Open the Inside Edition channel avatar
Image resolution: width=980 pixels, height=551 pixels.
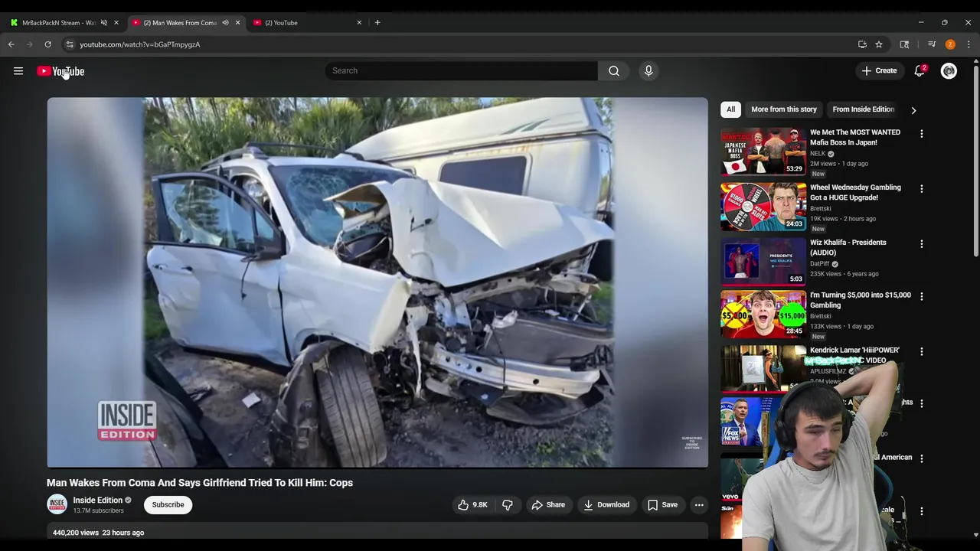coord(57,504)
